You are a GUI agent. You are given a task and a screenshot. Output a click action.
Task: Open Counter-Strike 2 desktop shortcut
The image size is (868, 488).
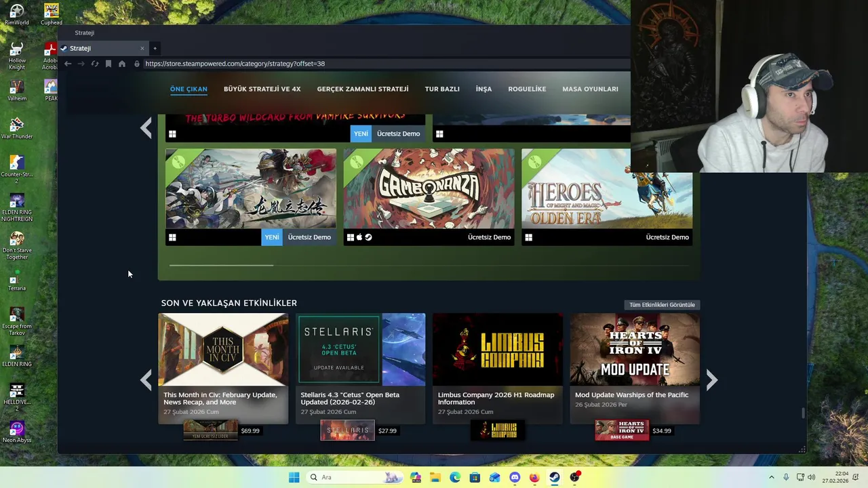[17, 169]
